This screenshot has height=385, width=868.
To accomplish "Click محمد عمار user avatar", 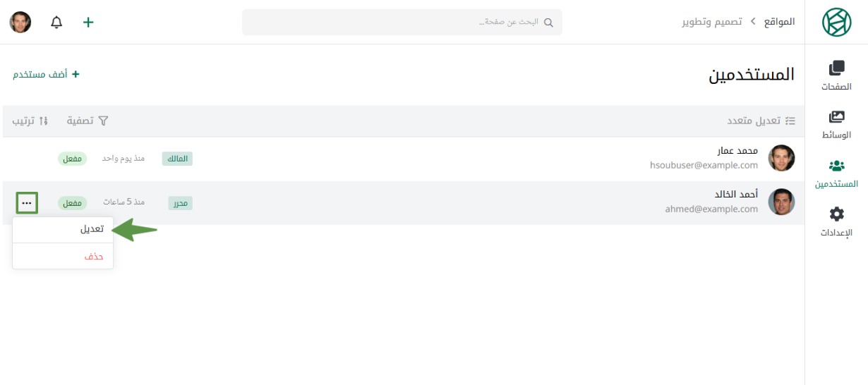I will pos(781,159).
